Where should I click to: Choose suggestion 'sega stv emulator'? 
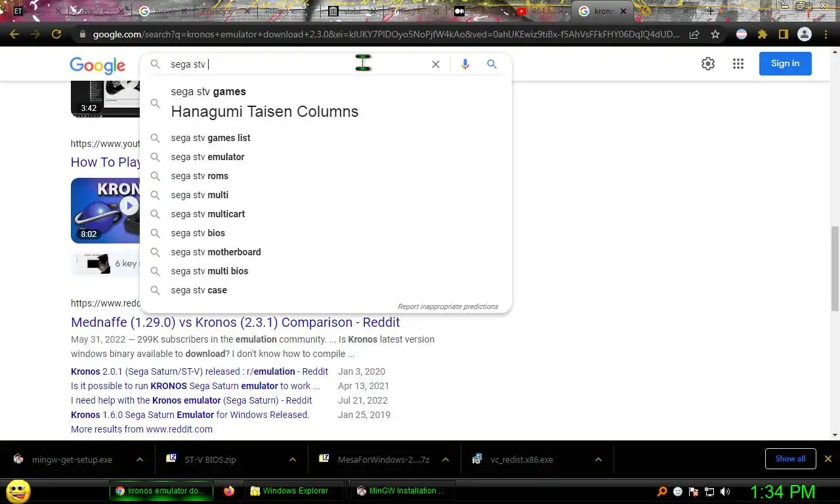coord(325,157)
